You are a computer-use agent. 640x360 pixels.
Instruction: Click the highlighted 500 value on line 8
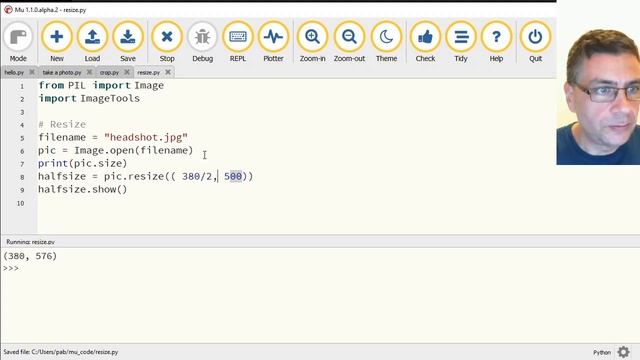coord(233,176)
